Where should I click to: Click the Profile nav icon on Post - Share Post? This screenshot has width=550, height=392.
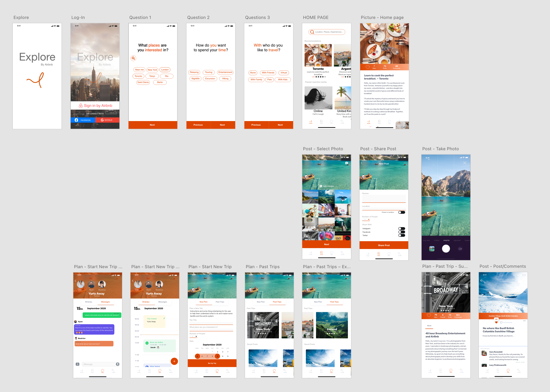click(x=400, y=254)
